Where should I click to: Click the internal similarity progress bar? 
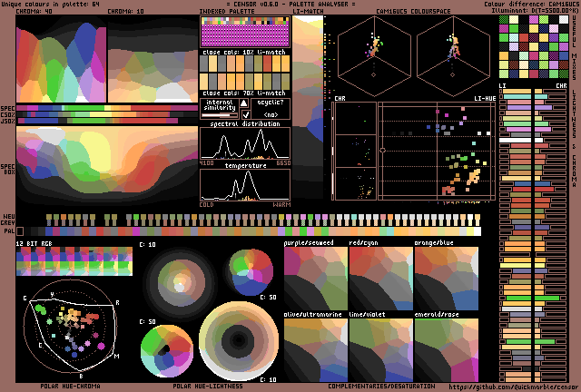click(220, 115)
